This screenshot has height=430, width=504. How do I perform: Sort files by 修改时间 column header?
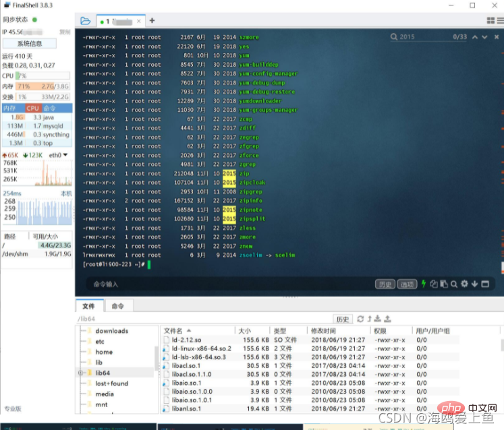pyautogui.click(x=339, y=331)
